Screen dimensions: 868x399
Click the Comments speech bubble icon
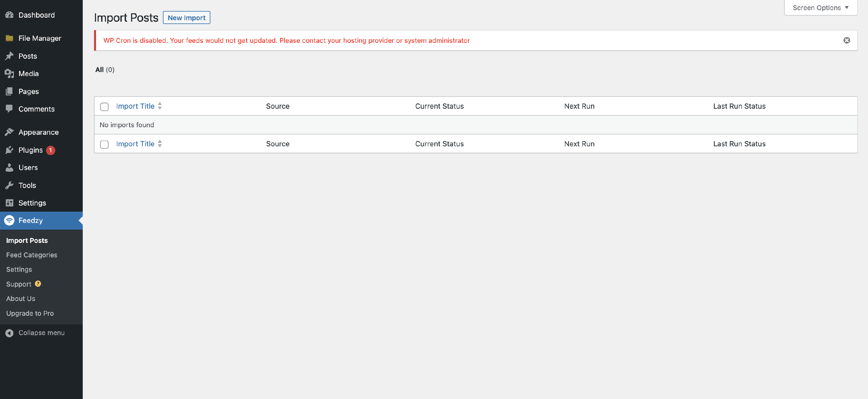pos(10,108)
